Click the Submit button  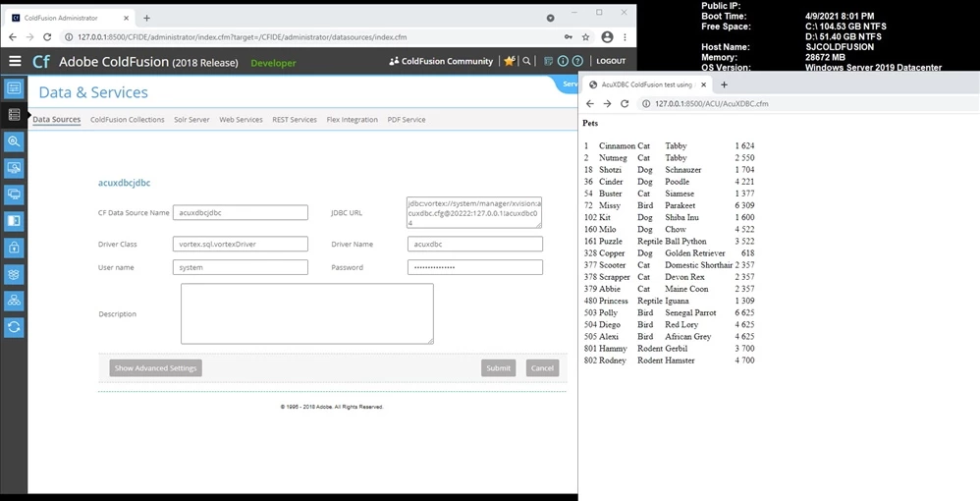pos(498,368)
